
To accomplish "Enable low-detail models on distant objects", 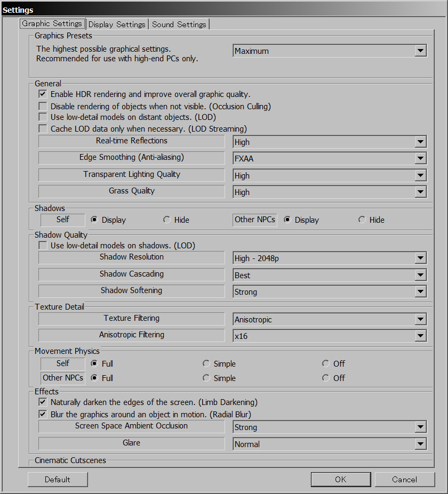I will [43, 117].
